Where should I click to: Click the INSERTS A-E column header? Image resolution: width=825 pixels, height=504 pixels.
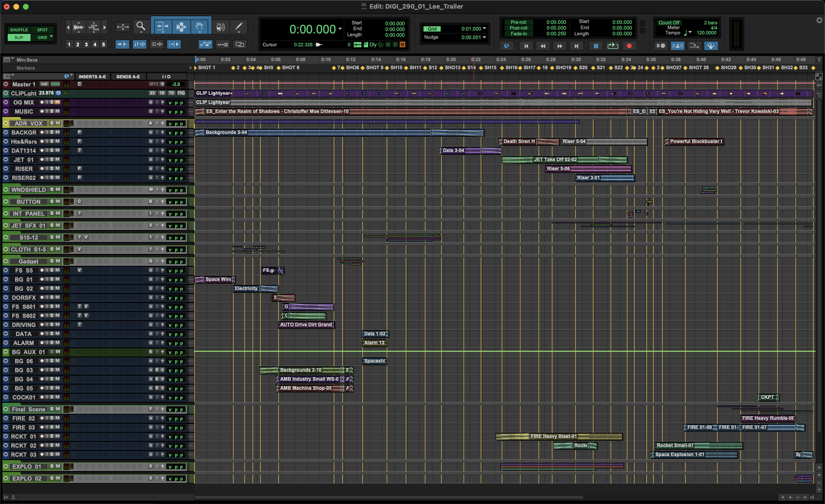92,77
